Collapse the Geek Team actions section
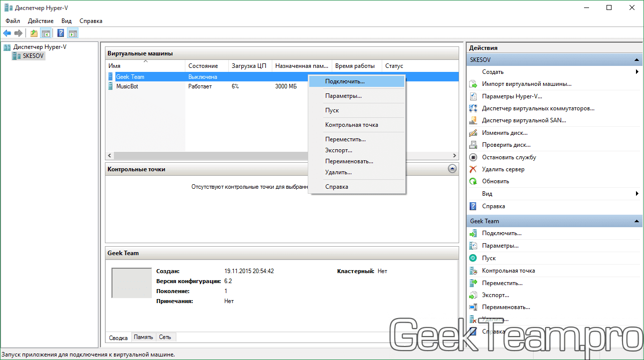This screenshot has width=644, height=360. [637, 221]
